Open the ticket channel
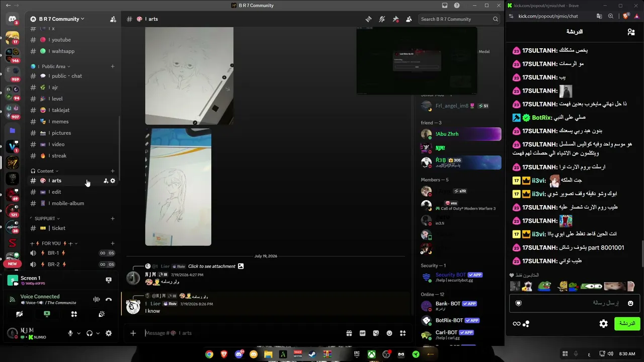644x362 pixels. coord(73,228)
